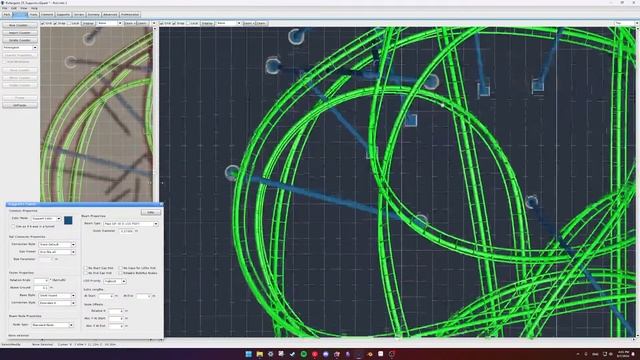This screenshot has height=360, width=640.
Task: Select the round support footer at far left of dark viewport
Action: coord(232,172)
